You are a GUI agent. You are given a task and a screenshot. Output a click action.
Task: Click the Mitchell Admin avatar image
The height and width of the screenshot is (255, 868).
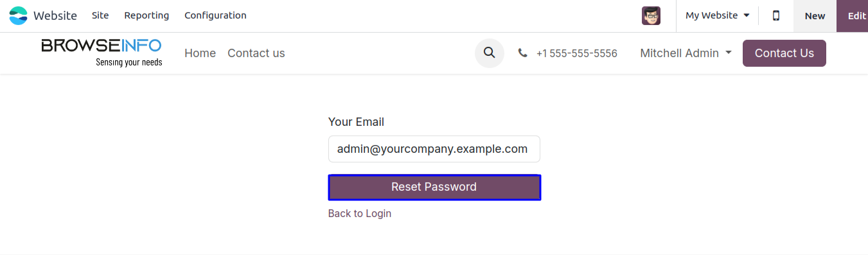651,15
